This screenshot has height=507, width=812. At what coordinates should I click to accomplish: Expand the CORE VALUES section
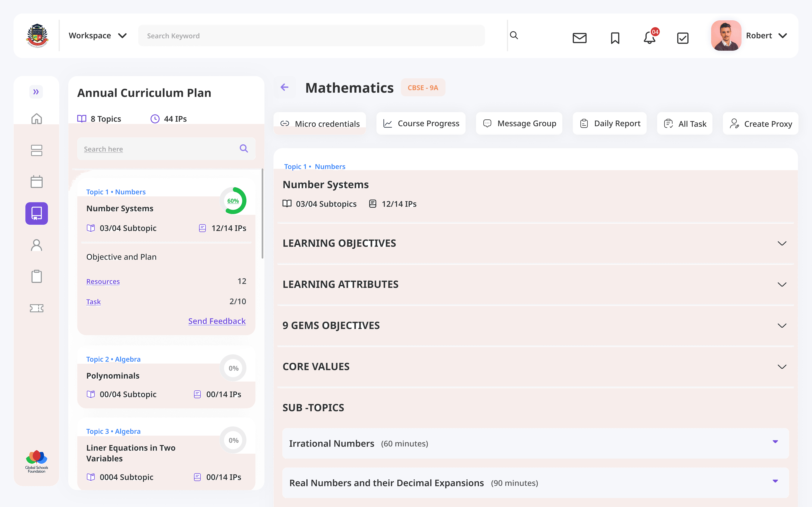click(782, 367)
